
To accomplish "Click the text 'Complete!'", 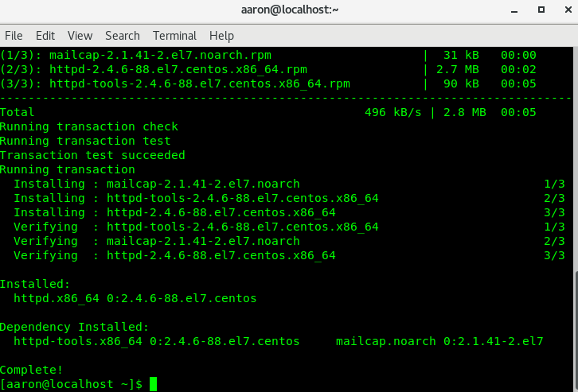I will 31,370.
